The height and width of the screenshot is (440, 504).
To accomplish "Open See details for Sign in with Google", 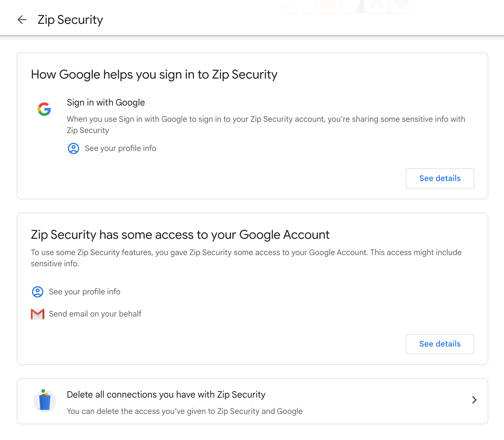I will (440, 178).
